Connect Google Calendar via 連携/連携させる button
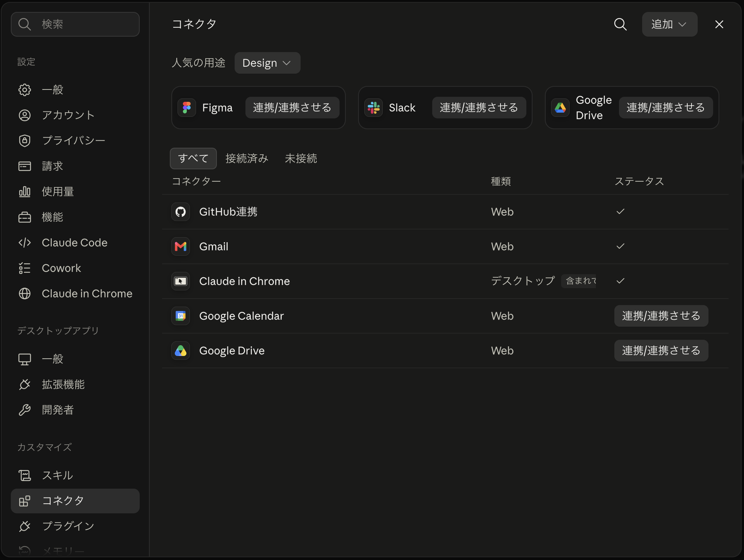Image resolution: width=744 pixels, height=560 pixels. coord(661,316)
